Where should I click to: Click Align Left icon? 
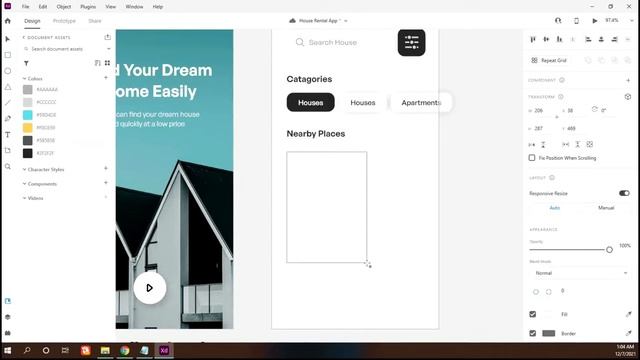pos(588,39)
